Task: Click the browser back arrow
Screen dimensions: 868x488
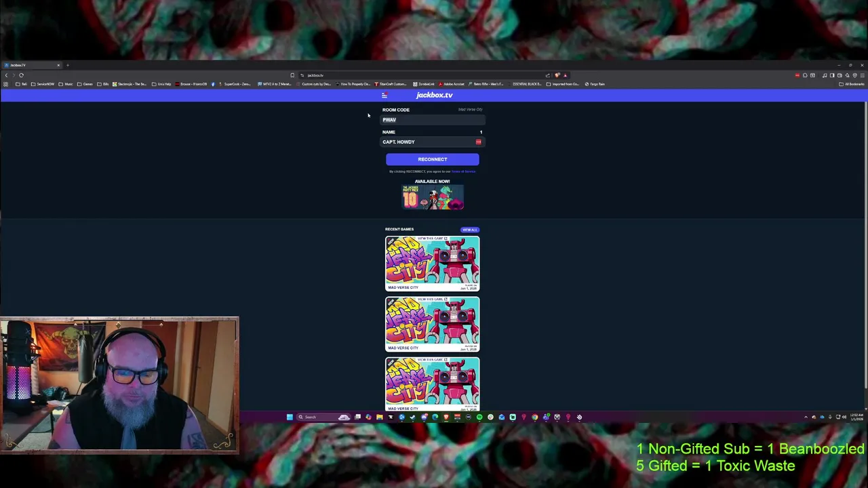Action: [x=6, y=75]
